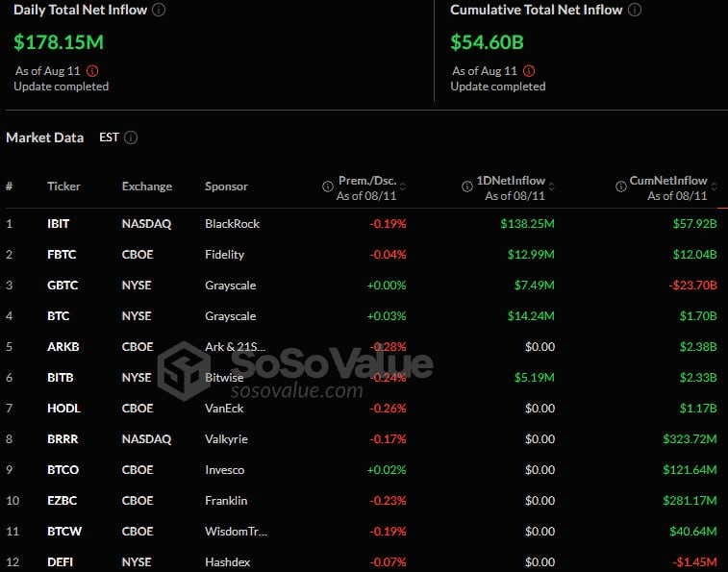Click truncated sponsor WisdomTr...
728x572 pixels.
(x=236, y=531)
